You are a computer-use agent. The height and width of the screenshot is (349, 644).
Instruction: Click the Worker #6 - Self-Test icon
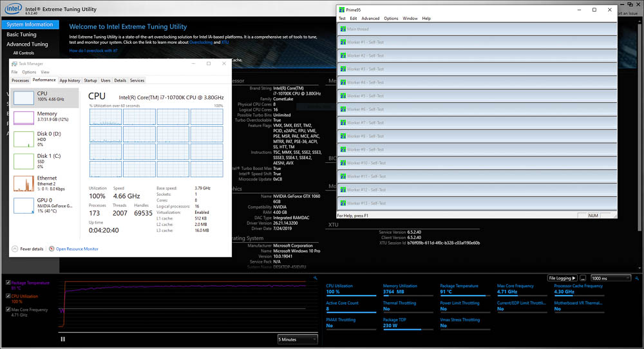tap(343, 109)
